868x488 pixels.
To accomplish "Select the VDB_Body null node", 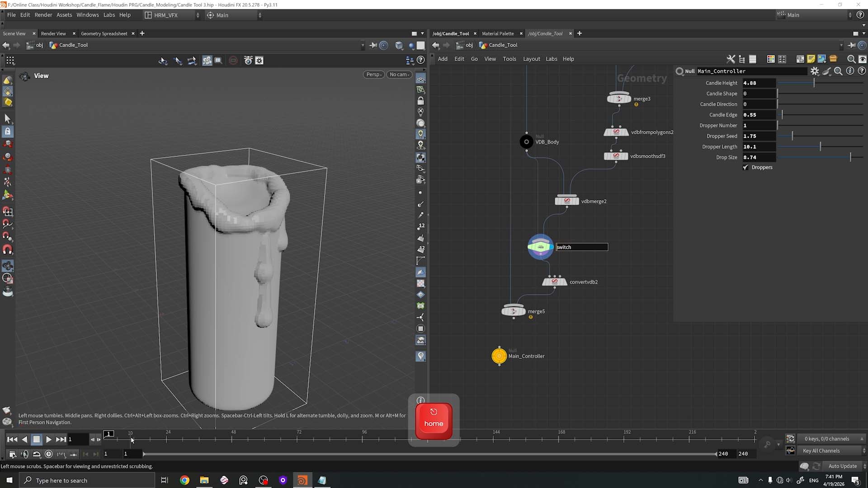I will [526, 142].
